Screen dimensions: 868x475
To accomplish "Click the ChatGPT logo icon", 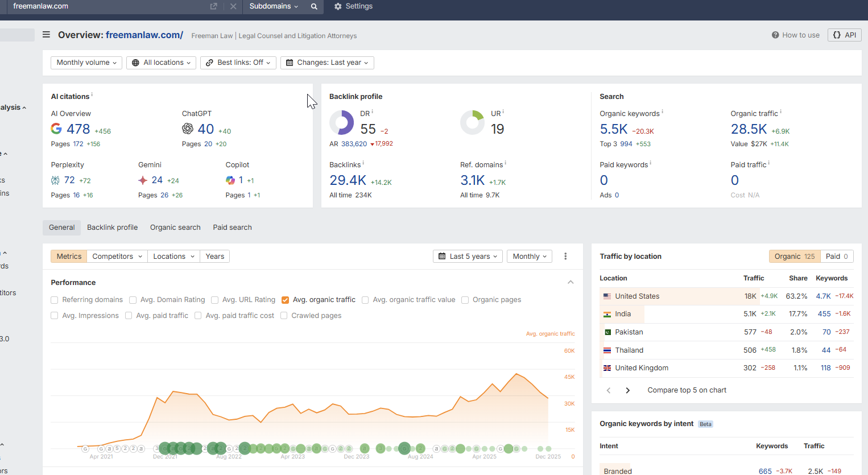I will pos(188,129).
